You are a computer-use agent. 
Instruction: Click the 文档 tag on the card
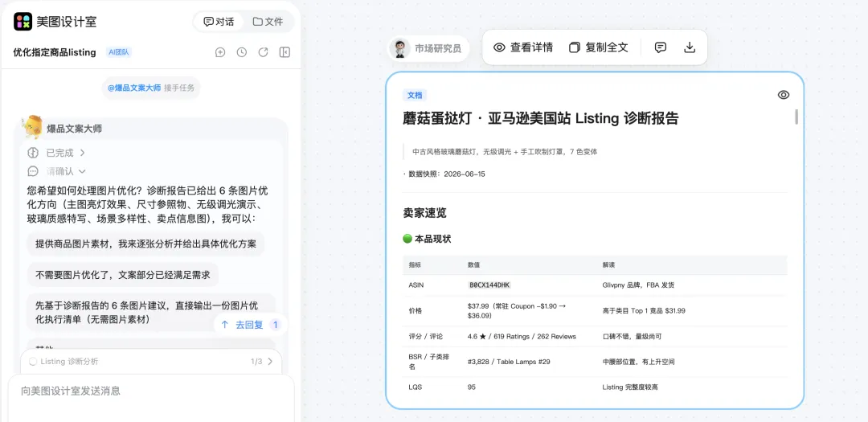pos(415,96)
